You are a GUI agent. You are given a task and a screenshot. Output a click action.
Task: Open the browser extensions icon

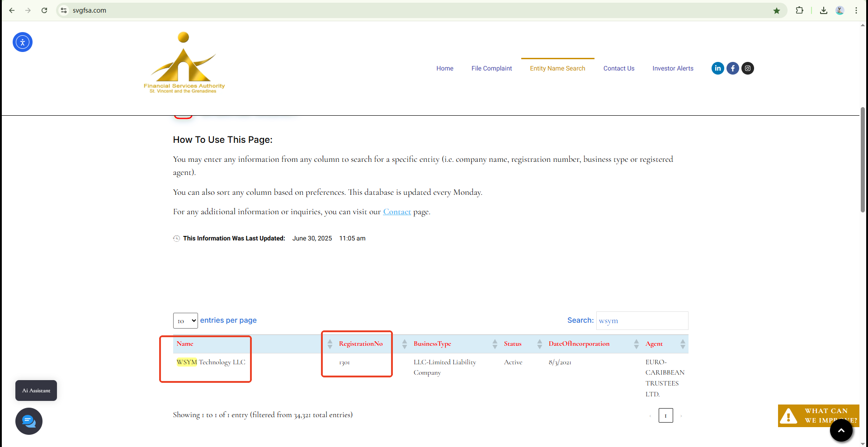(x=799, y=10)
